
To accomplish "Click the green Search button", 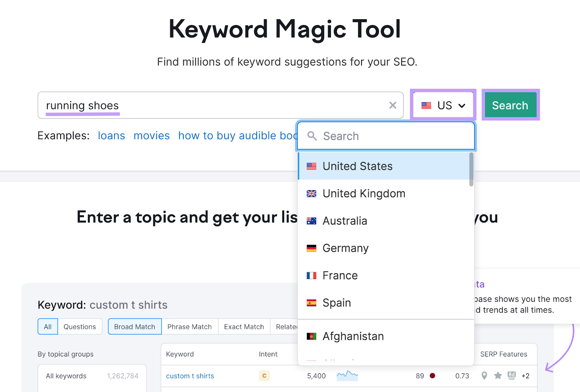I will coord(510,105).
